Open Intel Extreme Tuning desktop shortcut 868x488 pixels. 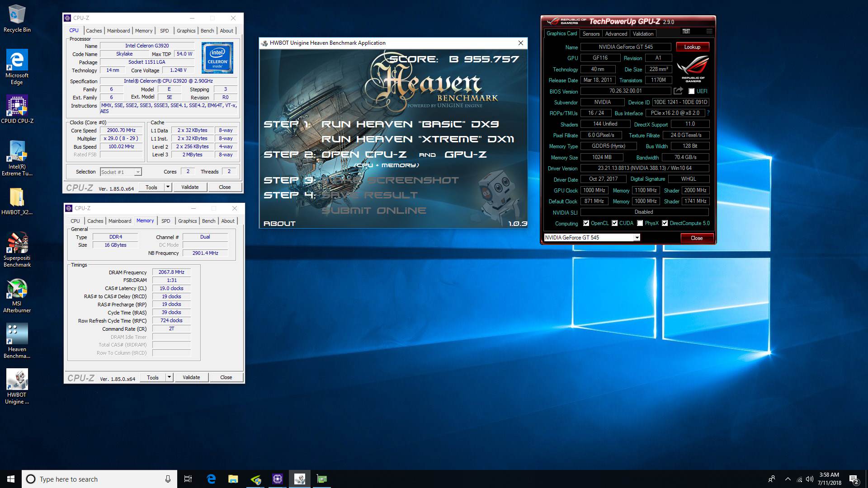point(17,158)
